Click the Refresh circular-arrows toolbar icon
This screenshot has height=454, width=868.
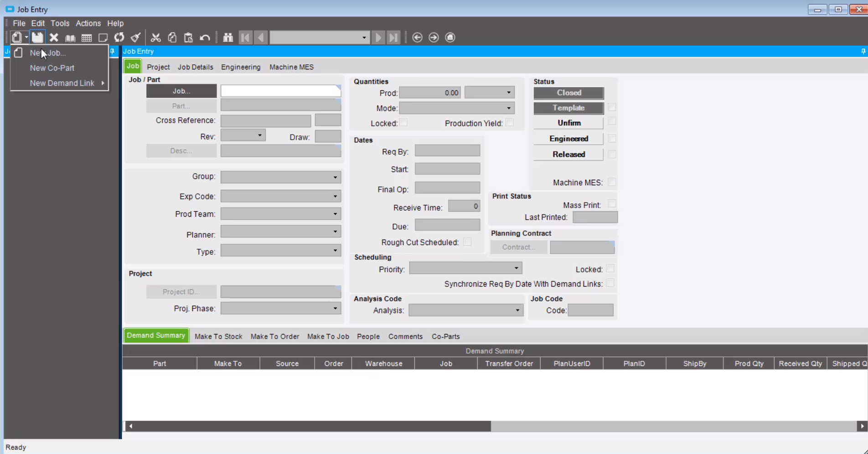(119, 37)
